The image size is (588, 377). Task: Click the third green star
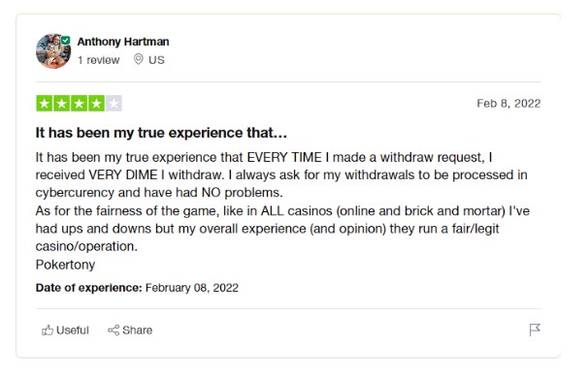[79, 104]
